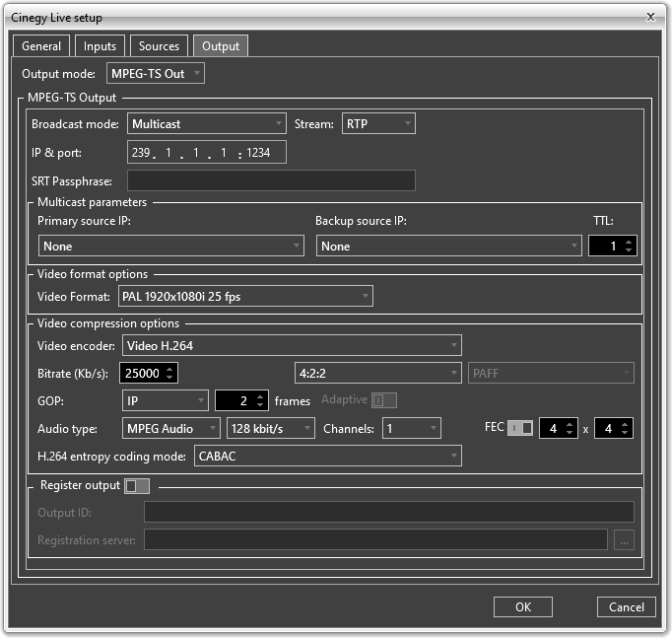Focus the SRT Passphrase field
The width and height of the screenshot is (672, 638).
tap(271, 180)
